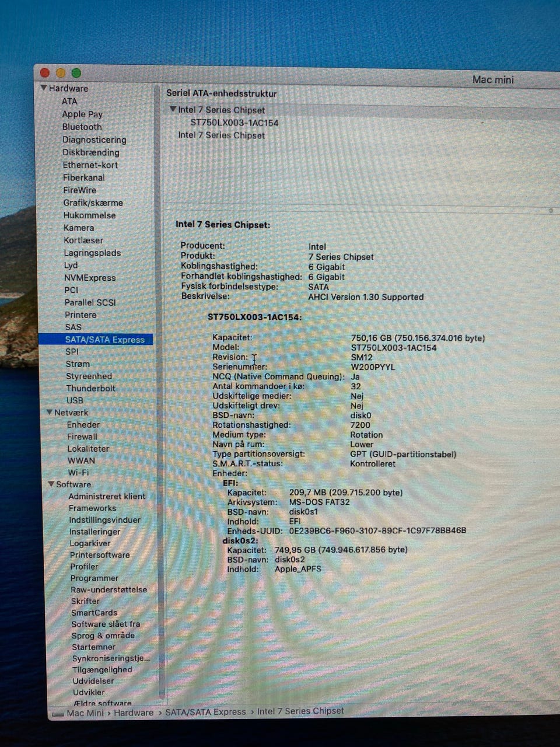Select Firewall under Netværk
Viewport: 560px width, 747px height.
click(82, 437)
